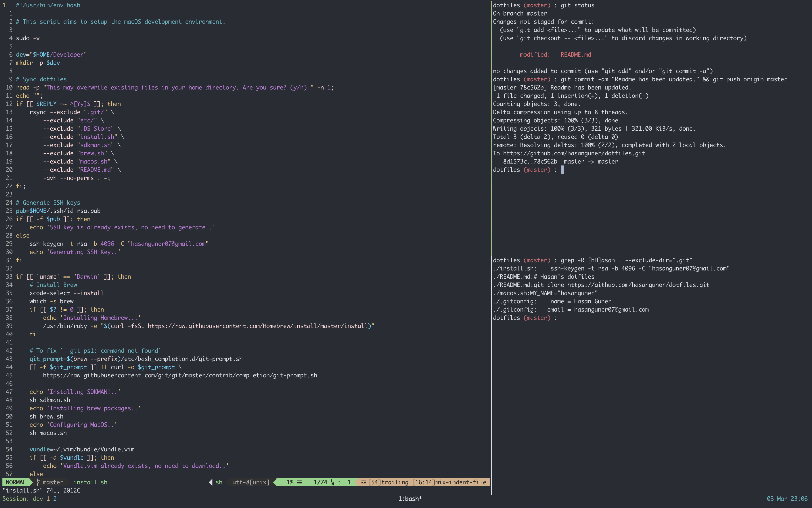Click the 'sh macos.sh' line

pos(48,433)
